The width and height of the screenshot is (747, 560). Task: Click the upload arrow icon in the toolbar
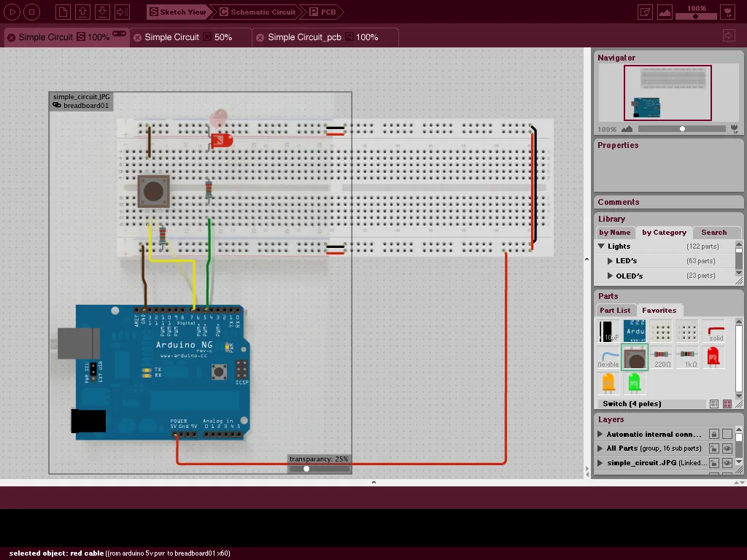82,12
